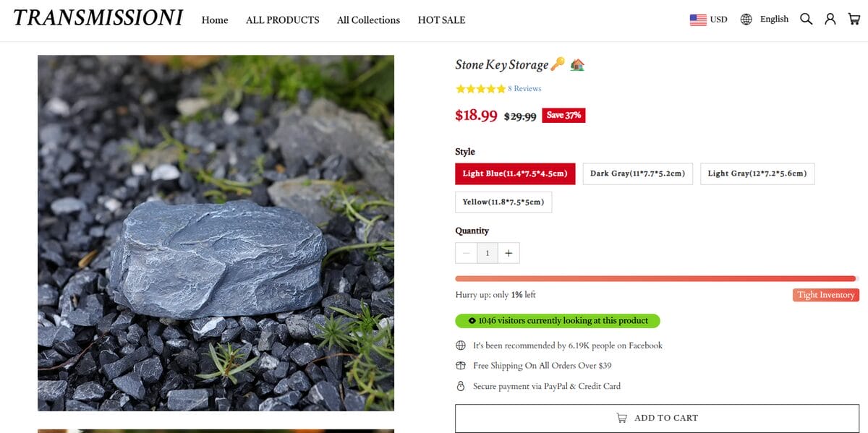868x433 pixels.
Task: Open the USD currency selector
Action: click(718, 20)
